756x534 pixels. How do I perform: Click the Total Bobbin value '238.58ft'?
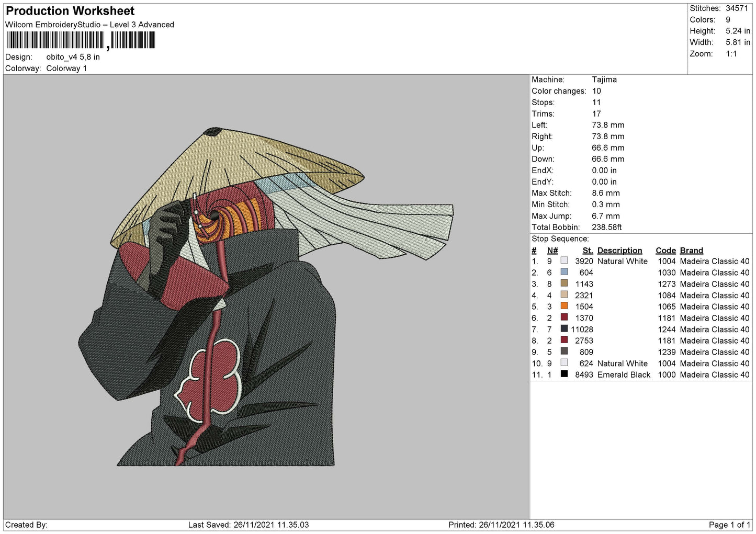[x=606, y=228]
